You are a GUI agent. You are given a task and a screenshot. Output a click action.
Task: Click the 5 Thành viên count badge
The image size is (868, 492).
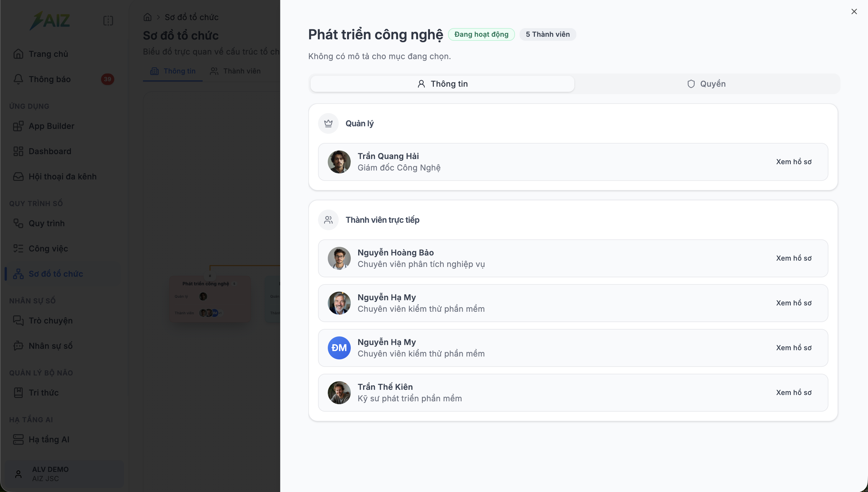pyautogui.click(x=548, y=34)
